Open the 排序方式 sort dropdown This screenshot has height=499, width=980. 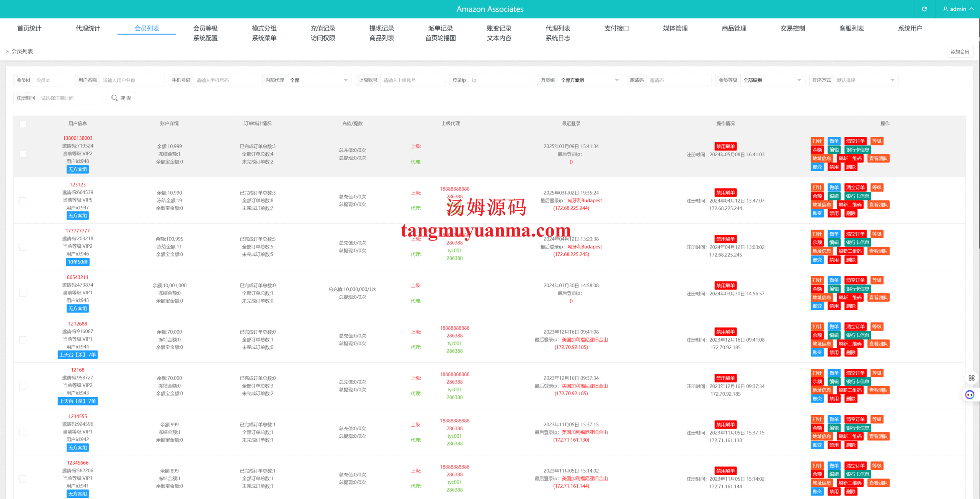pyautogui.click(x=865, y=80)
